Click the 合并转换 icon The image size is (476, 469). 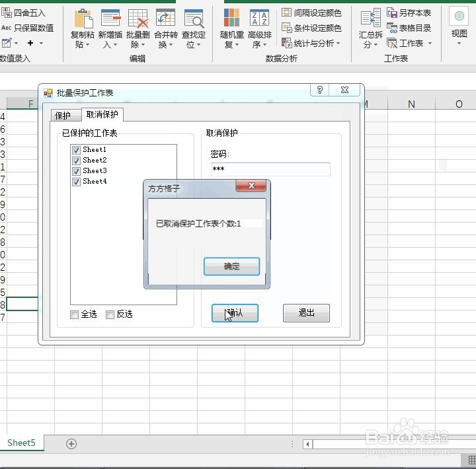click(166, 18)
